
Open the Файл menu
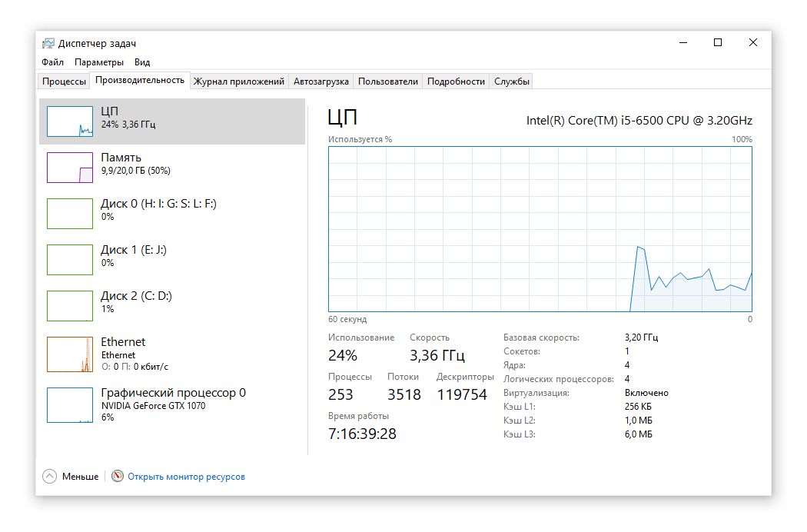click(x=52, y=62)
